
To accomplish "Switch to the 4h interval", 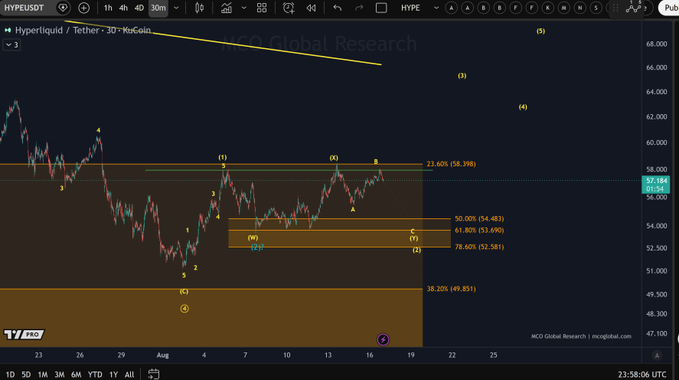I will (123, 8).
